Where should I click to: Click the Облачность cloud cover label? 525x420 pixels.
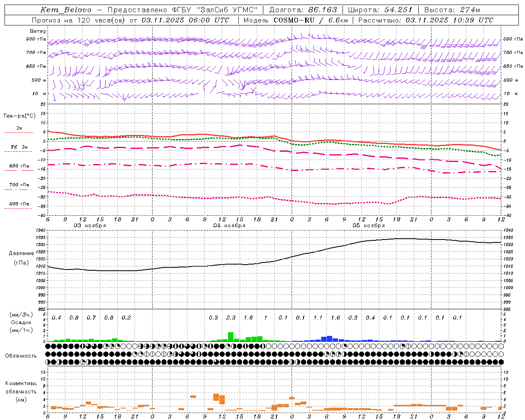(21, 356)
